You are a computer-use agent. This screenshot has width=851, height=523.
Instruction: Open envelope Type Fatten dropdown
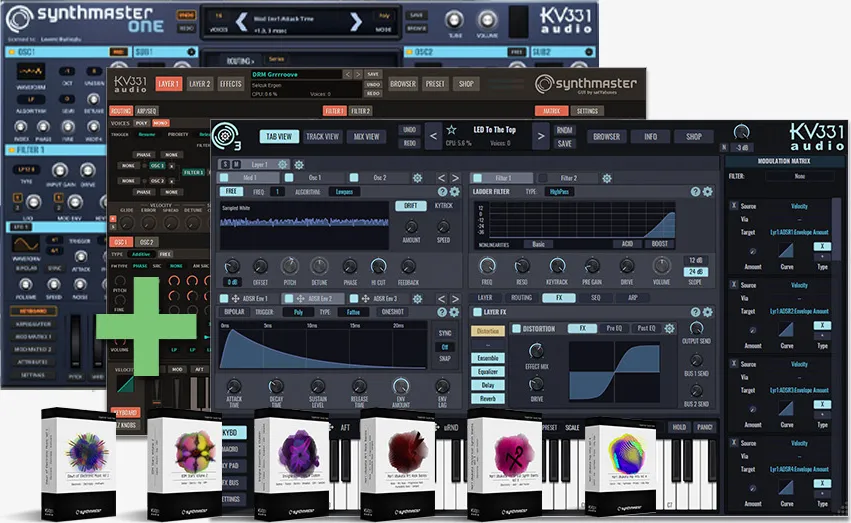(x=353, y=312)
